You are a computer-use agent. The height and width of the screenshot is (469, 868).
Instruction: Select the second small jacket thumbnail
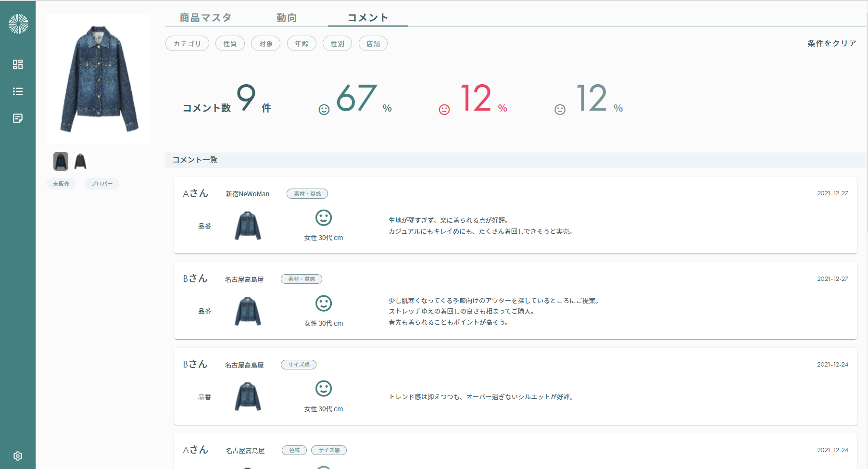click(x=80, y=161)
